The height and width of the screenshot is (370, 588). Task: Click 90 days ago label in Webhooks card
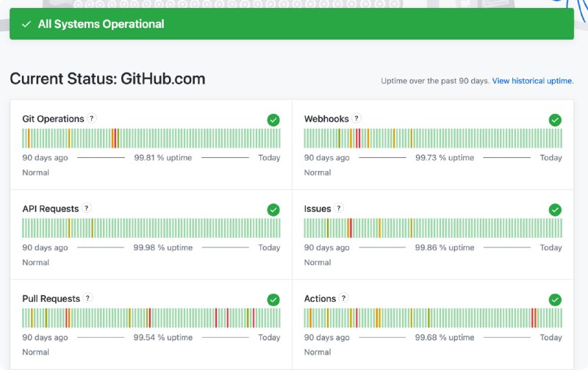pyautogui.click(x=326, y=158)
